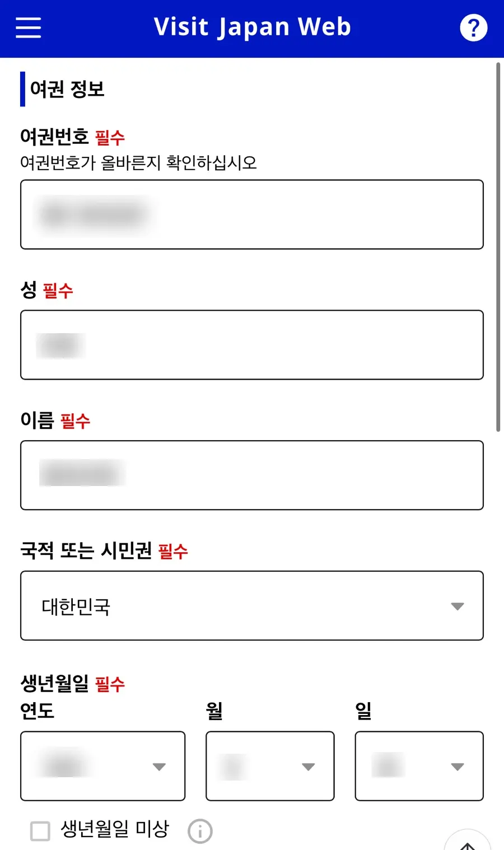Expand the 연도 year dropdown

102,766
